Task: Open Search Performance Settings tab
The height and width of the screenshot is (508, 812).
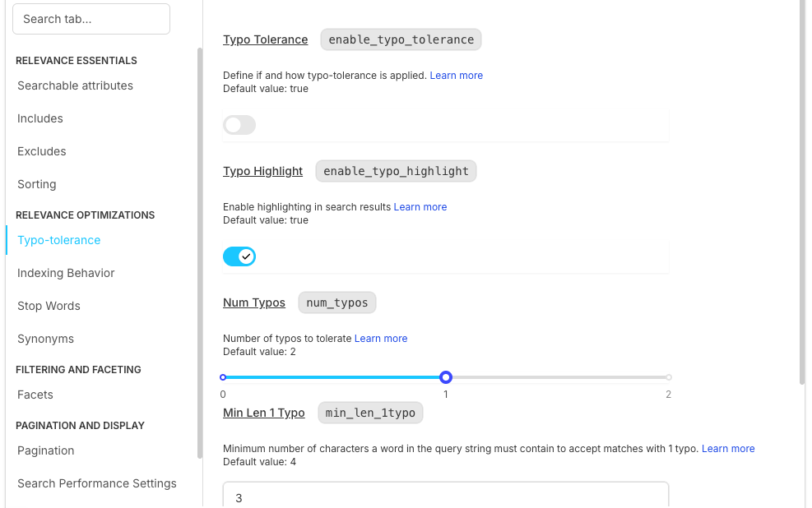Action: [97, 483]
